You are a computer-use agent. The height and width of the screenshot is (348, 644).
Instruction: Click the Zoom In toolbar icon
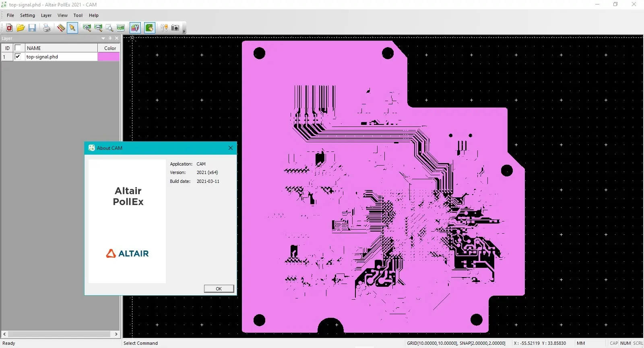(x=87, y=28)
